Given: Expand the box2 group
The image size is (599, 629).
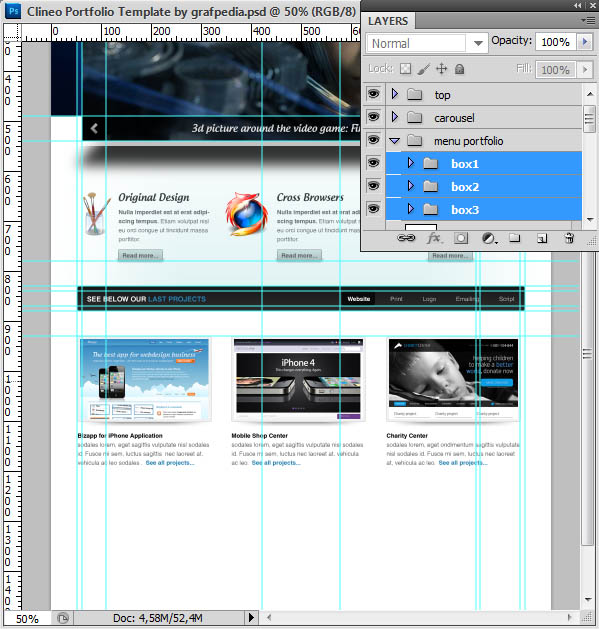Looking at the screenshot, I should point(410,186).
